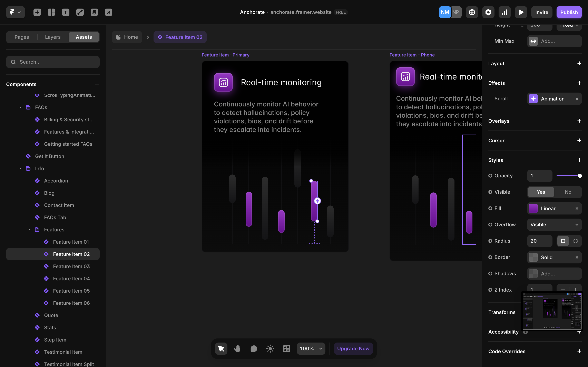Screen dimensions: 588x367
Task: Click the Fill Linear color swatch
Action: coord(533,209)
